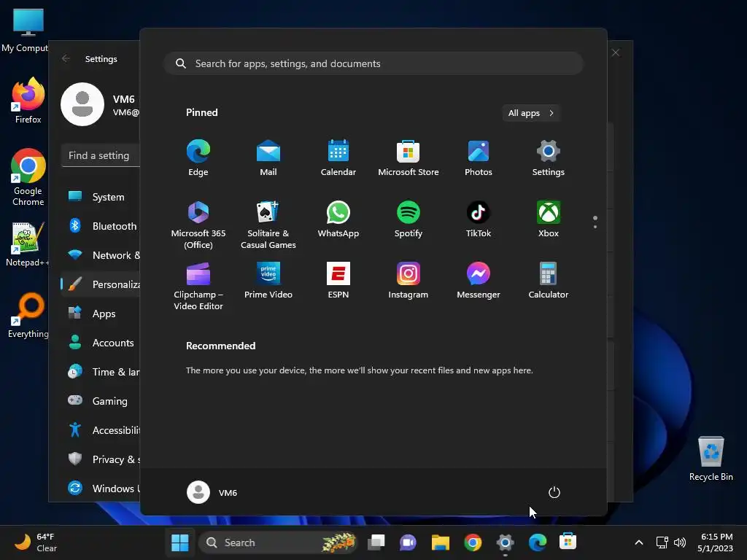Click the Windows Start button
Viewport: 747px width, 560px height.
coord(179,542)
